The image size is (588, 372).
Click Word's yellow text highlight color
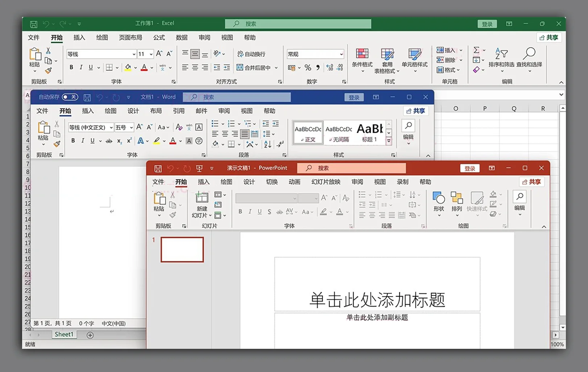coord(157,141)
